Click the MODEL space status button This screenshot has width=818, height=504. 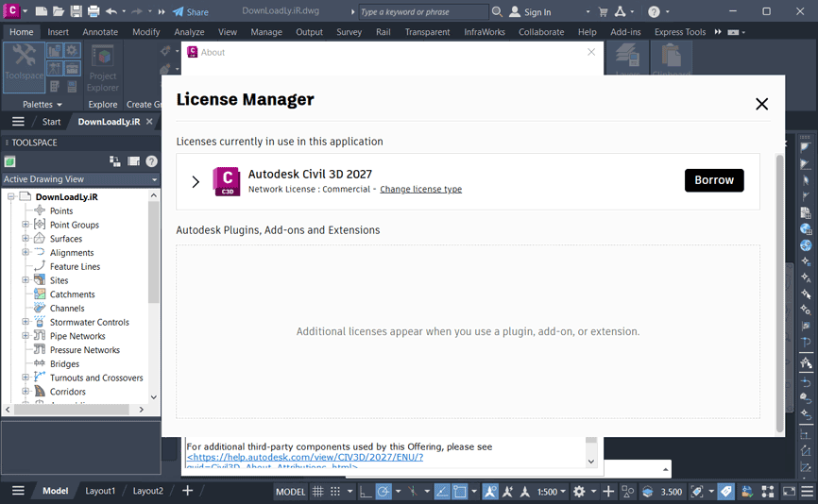[290, 492]
